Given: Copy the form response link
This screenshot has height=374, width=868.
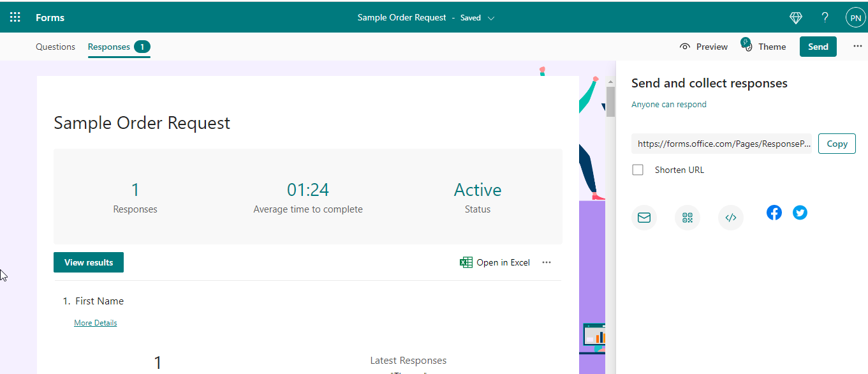Looking at the screenshot, I should [837, 144].
